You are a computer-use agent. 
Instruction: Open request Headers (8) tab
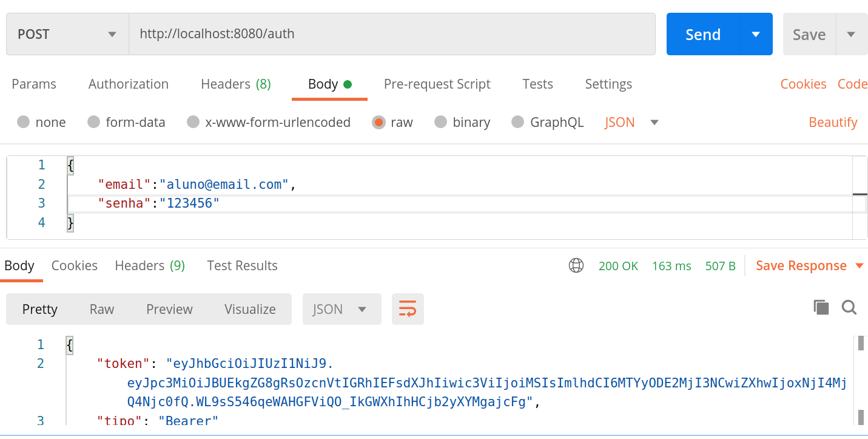[236, 84]
